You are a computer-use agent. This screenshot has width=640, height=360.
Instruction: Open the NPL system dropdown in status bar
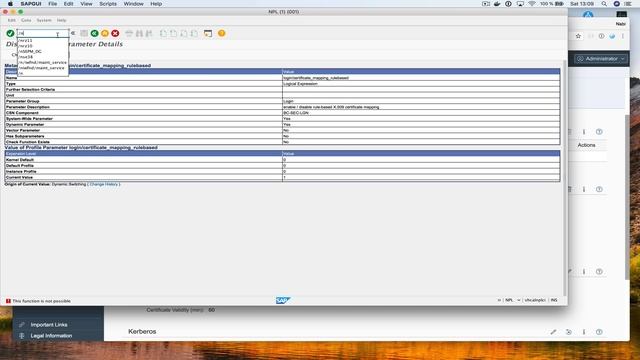point(519,300)
